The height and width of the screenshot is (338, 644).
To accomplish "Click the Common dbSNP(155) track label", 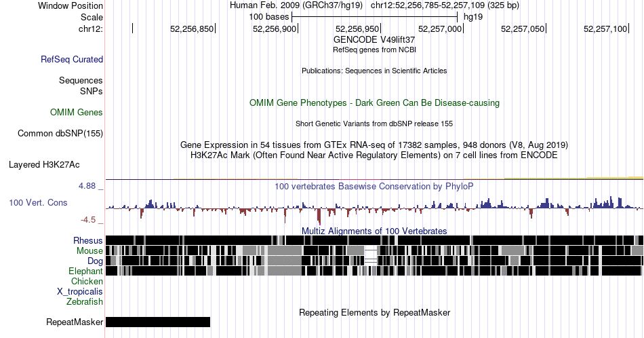I will coord(60,133).
